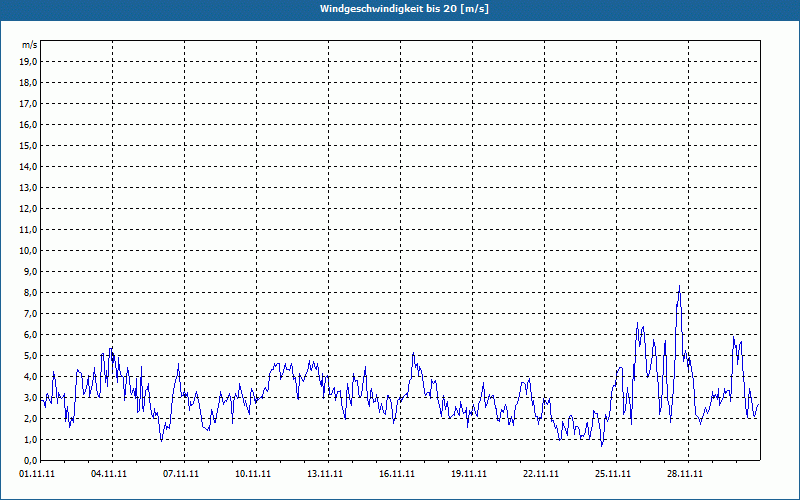Click the chart title 'Windgeschwindigkeit bis 20 [m/s]'
The image size is (800, 500).
pyautogui.click(x=404, y=9)
